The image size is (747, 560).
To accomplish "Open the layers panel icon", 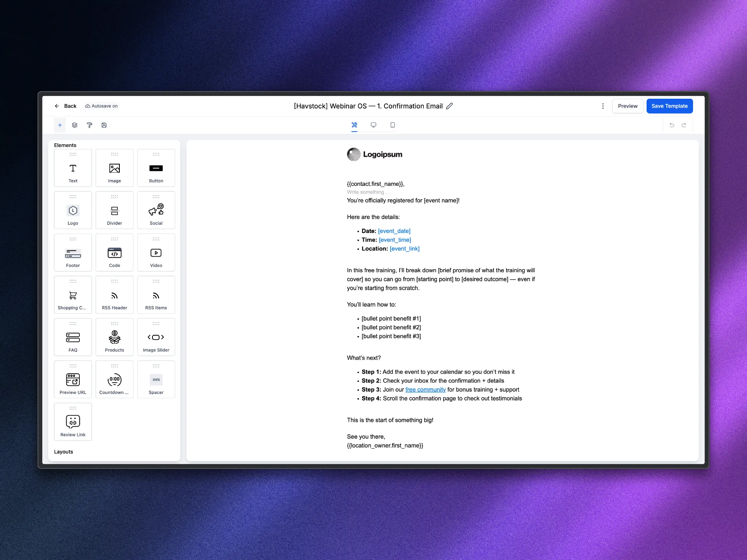I will [x=75, y=125].
